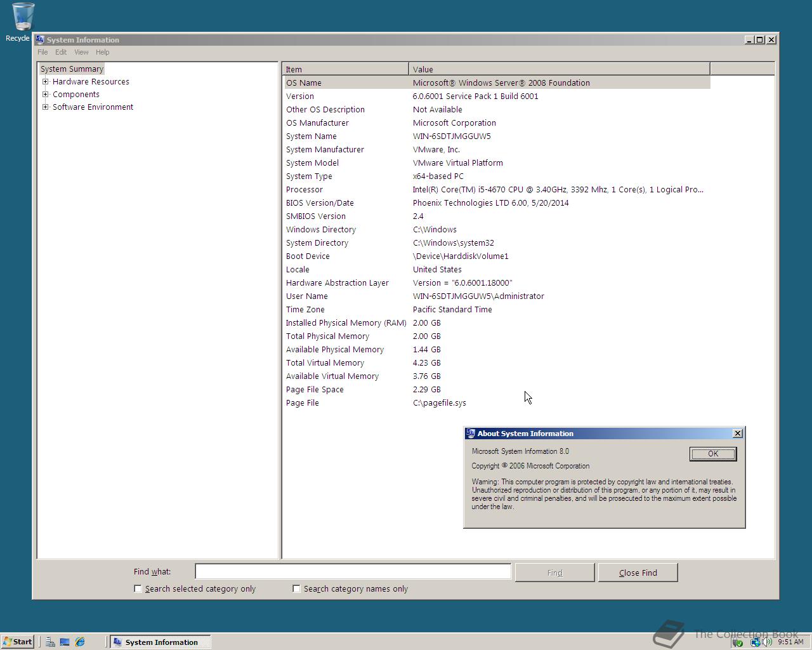Close the About System Information dialog
This screenshot has width=812, height=650.
[737, 433]
